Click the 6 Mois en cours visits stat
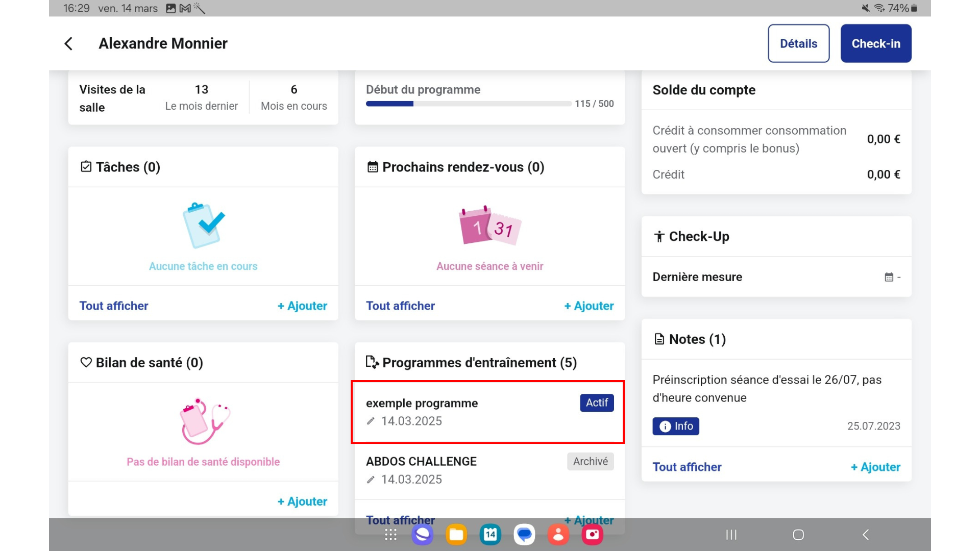Image resolution: width=980 pixels, height=551 pixels. point(294,97)
